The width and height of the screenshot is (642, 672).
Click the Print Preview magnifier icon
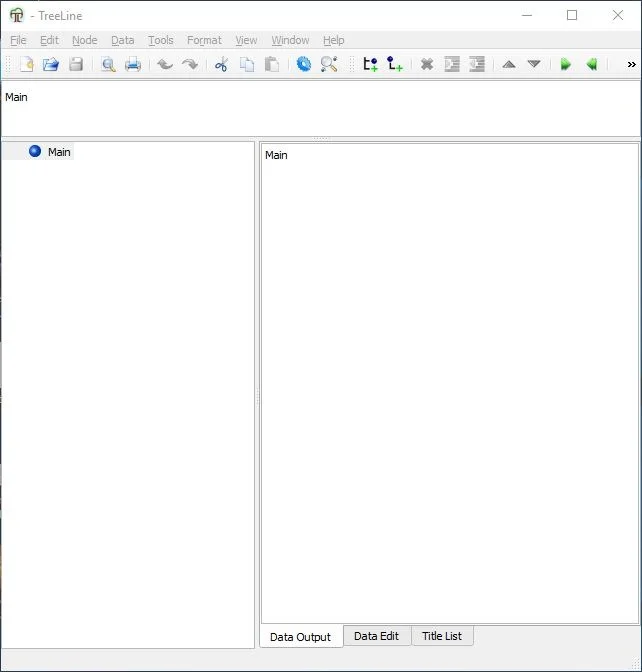pos(108,64)
